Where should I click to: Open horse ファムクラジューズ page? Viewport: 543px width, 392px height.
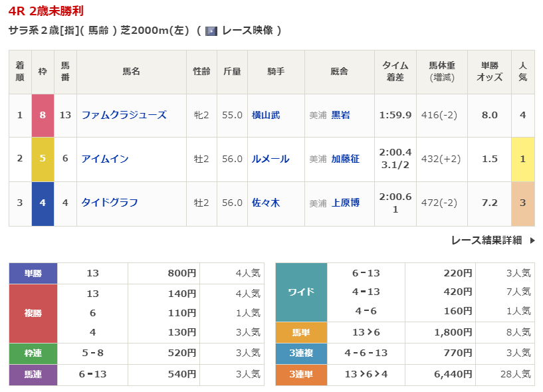coord(124,115)
